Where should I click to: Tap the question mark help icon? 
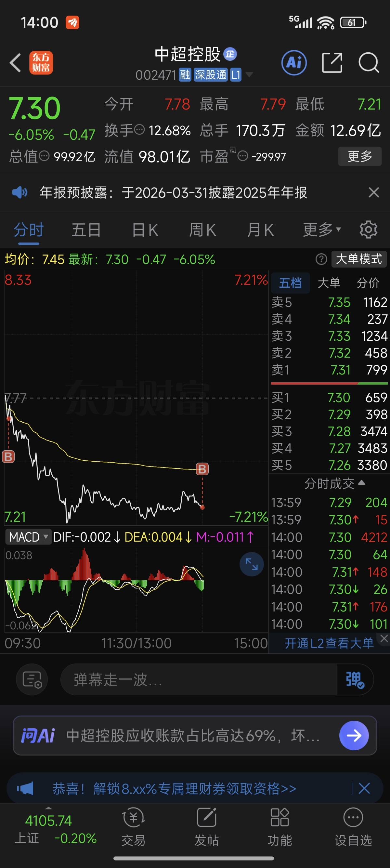tap(321, 259)
